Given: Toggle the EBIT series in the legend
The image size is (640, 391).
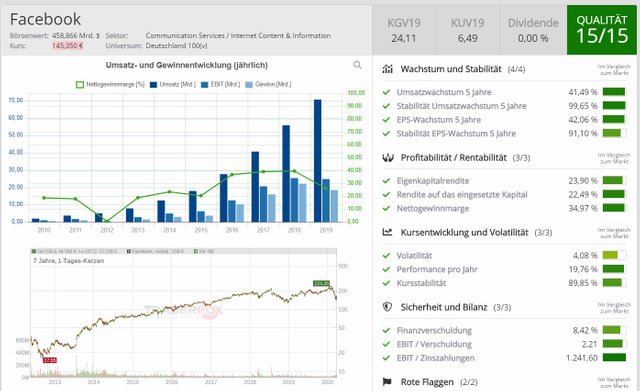Looking at the screenshot, I should point(220,84).
